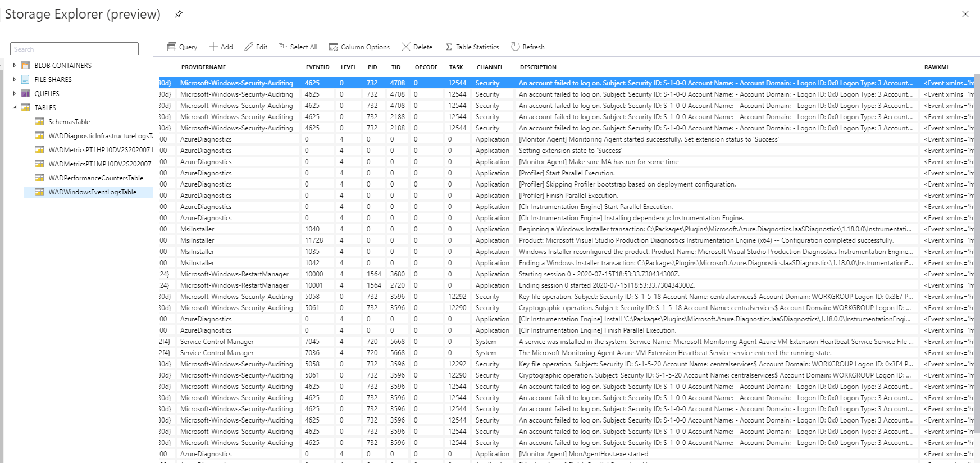Click the Edit entity button
Viewport: 980px width, 463px height.
point(256,47)
